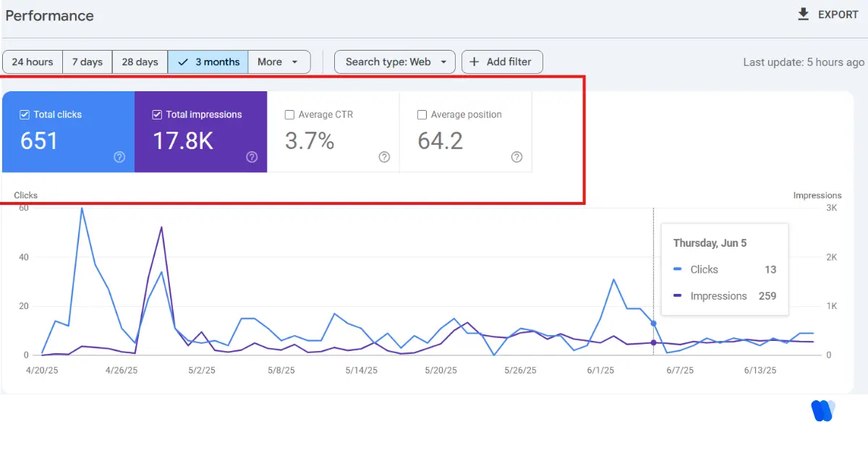Open the More date range dropdown
This screenshot has height=456, width=868.
278,62
